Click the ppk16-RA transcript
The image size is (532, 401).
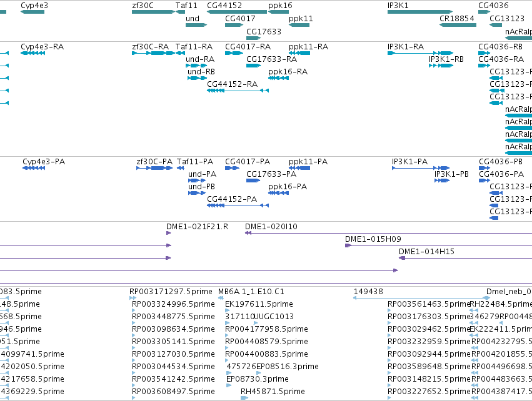click(x=278, y=78)
